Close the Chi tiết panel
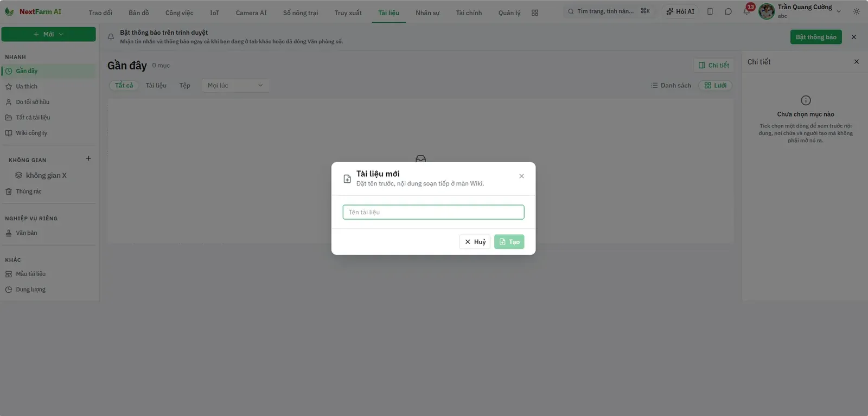 pyautogui.click(x=857, y=62)
